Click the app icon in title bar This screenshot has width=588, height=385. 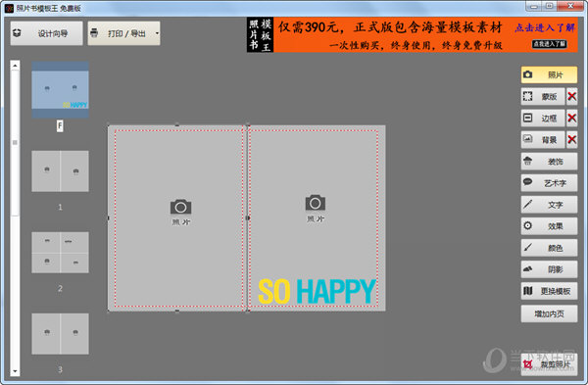pos(10,8)
